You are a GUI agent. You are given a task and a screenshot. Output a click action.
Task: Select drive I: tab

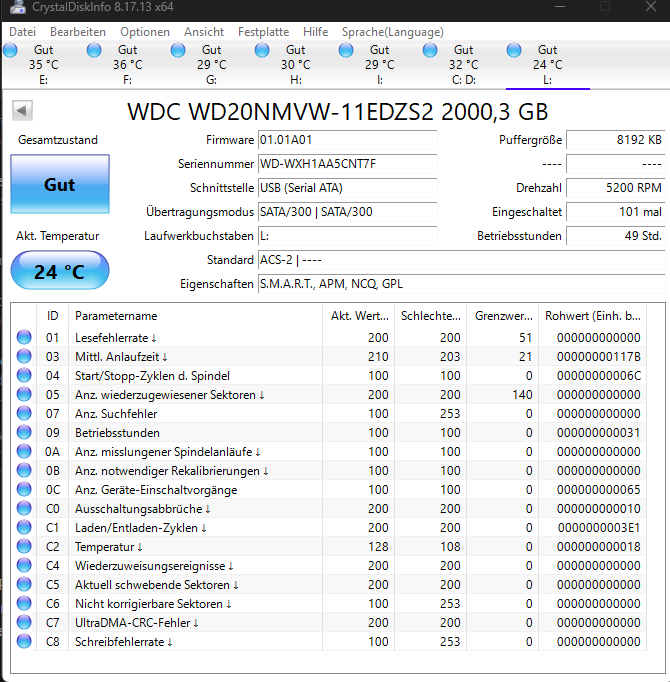[379, 65]
